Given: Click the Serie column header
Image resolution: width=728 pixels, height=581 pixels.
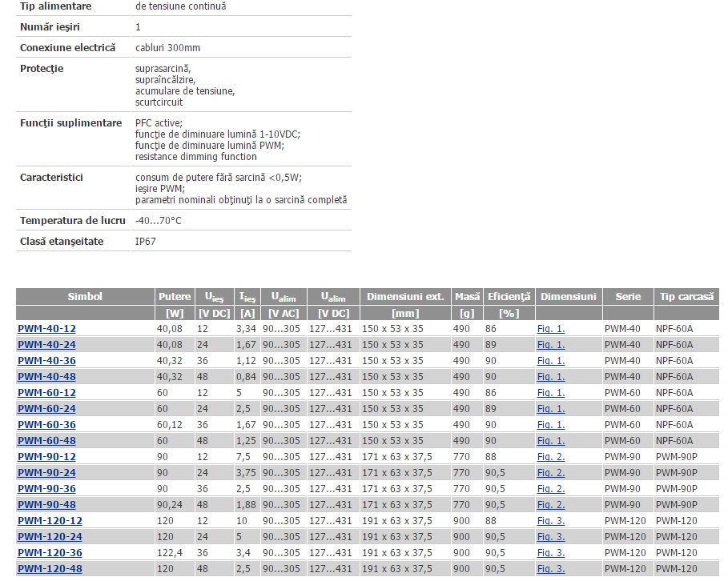Looking at the screenshot, I should click(628, 297).
